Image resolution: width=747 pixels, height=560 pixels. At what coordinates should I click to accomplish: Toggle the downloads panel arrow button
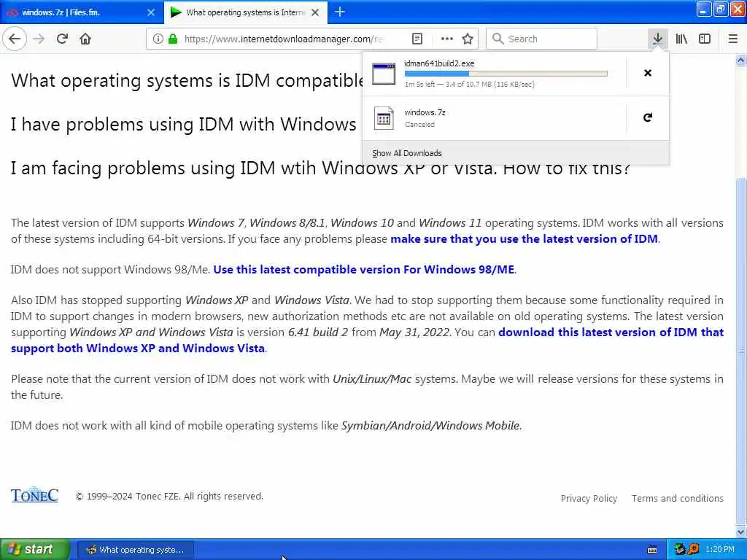point(657,39)
